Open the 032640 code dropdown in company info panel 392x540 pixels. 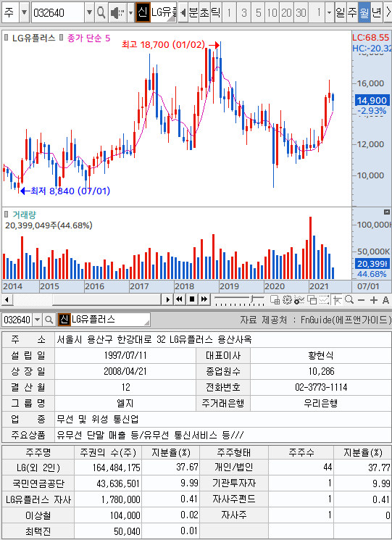coord(37,320)
